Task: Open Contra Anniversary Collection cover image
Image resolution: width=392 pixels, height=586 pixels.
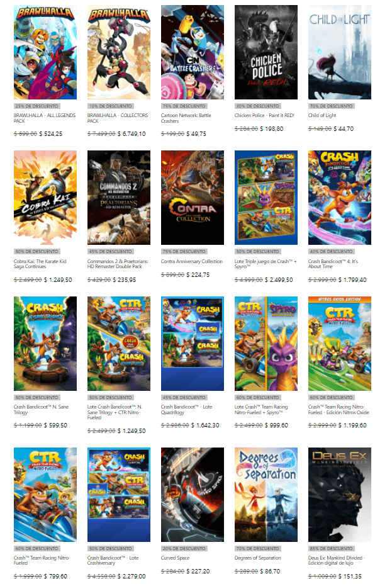Action: [193, 198]
